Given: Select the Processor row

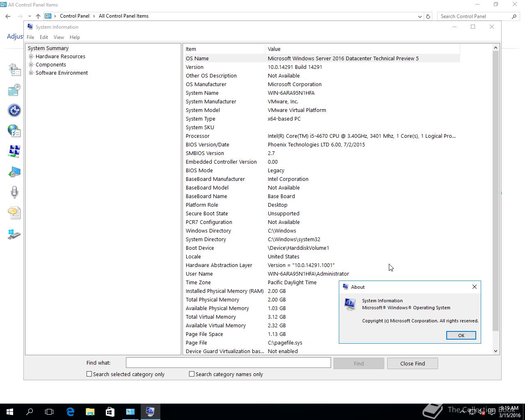Looking at the screenshot, I should [x=322, y=136].
